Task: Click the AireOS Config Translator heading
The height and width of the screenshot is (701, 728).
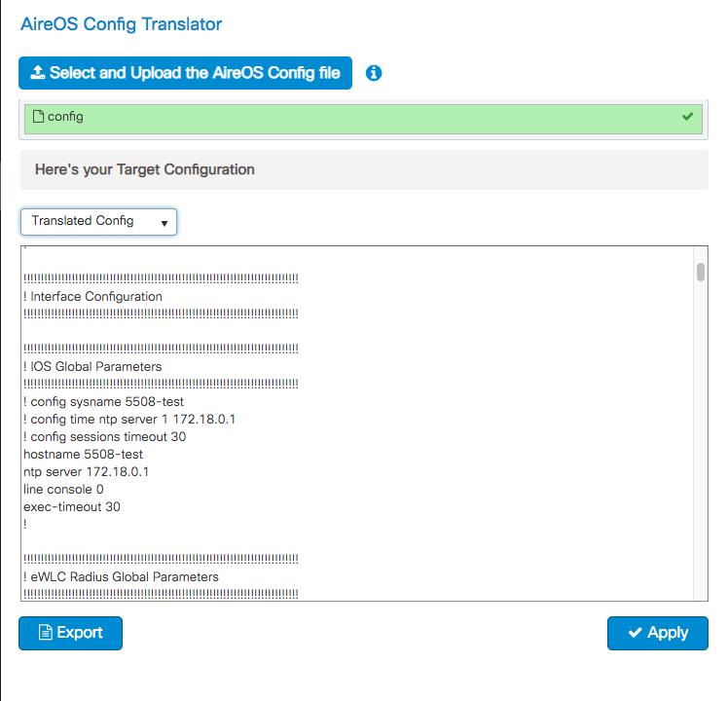Action: (122, 24)
